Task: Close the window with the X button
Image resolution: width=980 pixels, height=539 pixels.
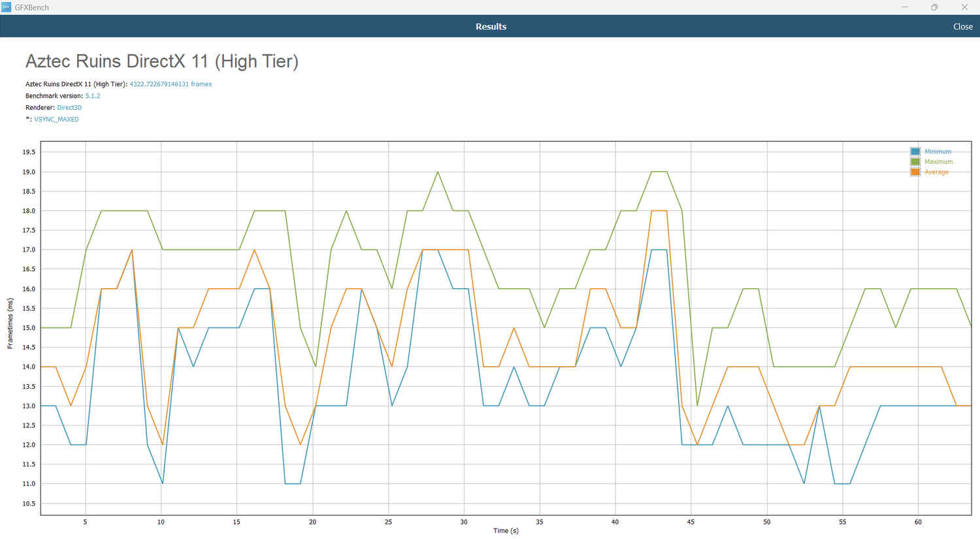Action: (964, 7)
